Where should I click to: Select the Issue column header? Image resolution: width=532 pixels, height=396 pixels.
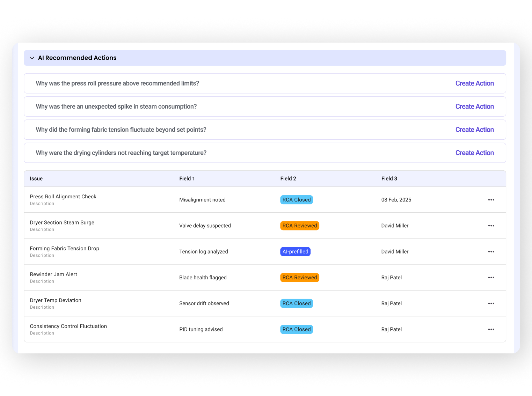pyautogui.click(x=36, y=179)
